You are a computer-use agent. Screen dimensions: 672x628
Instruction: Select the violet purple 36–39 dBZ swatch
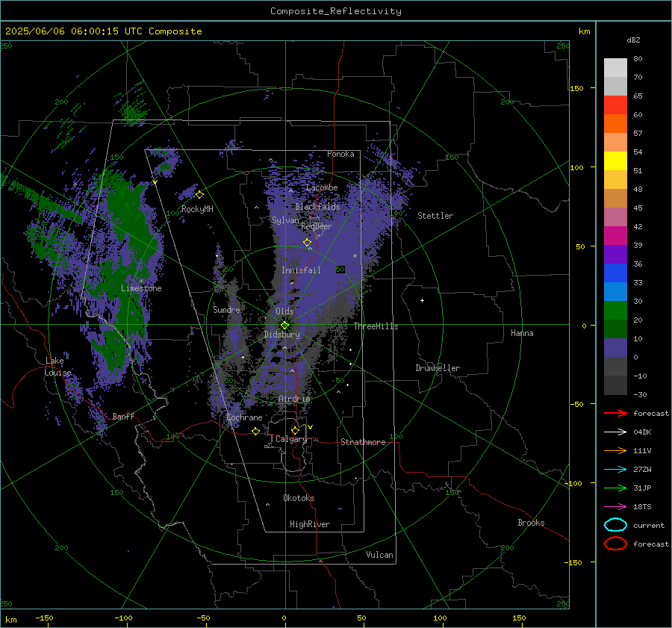tap(615, 255)
